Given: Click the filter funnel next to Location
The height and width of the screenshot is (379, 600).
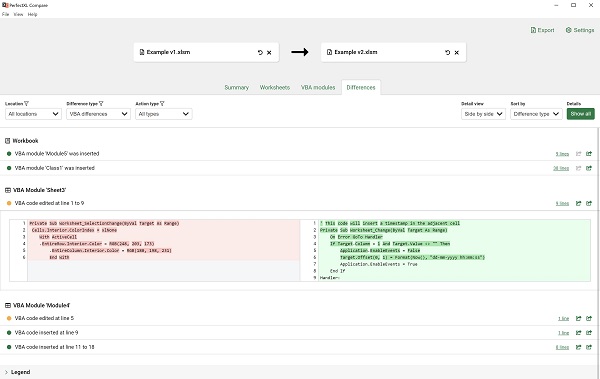Looking at the screenshot, I should coord(26,103).
